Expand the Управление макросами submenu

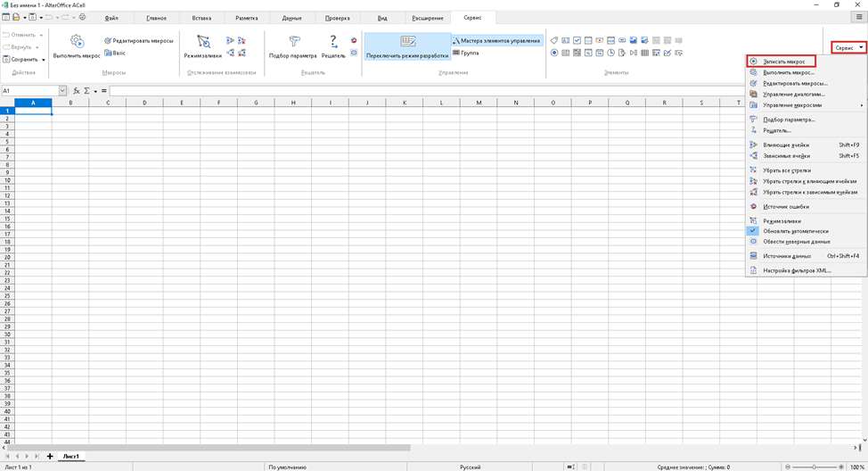tap(801, 105)
